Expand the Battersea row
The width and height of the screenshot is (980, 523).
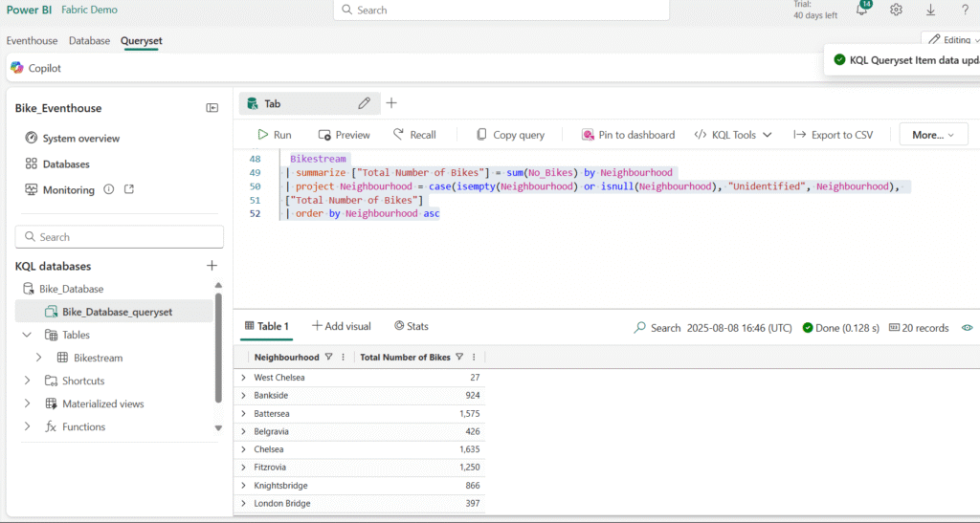244,413
